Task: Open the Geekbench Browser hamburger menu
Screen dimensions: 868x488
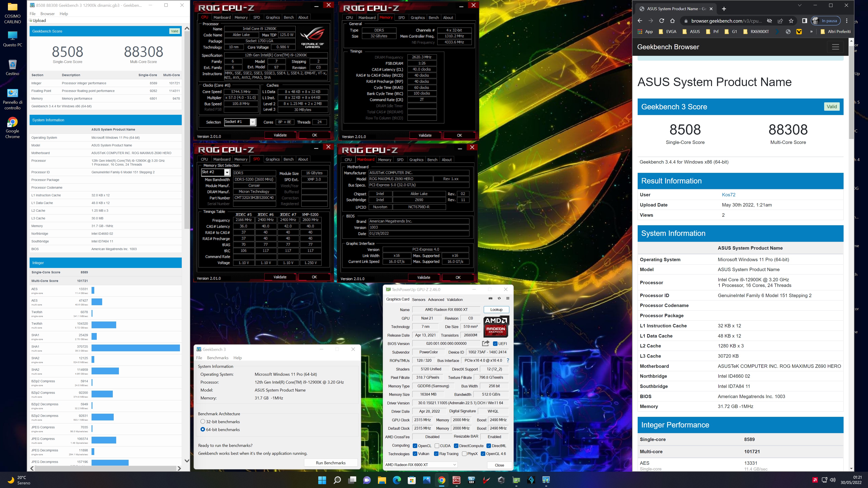Action: (835, 47)
